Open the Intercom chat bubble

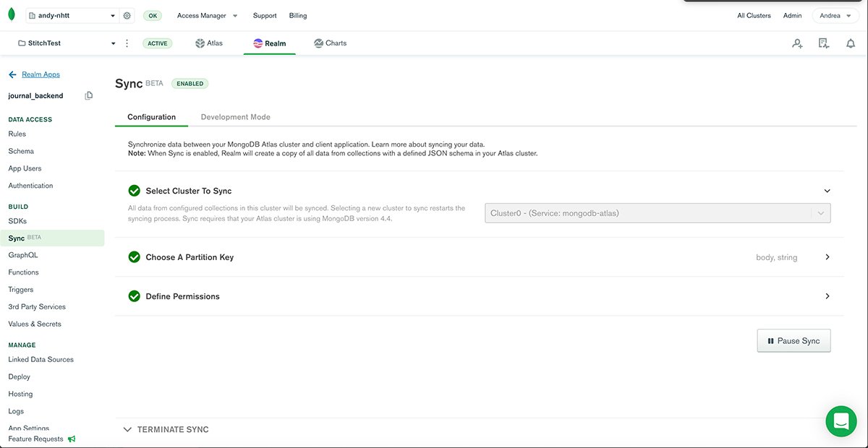pos(841,421)
